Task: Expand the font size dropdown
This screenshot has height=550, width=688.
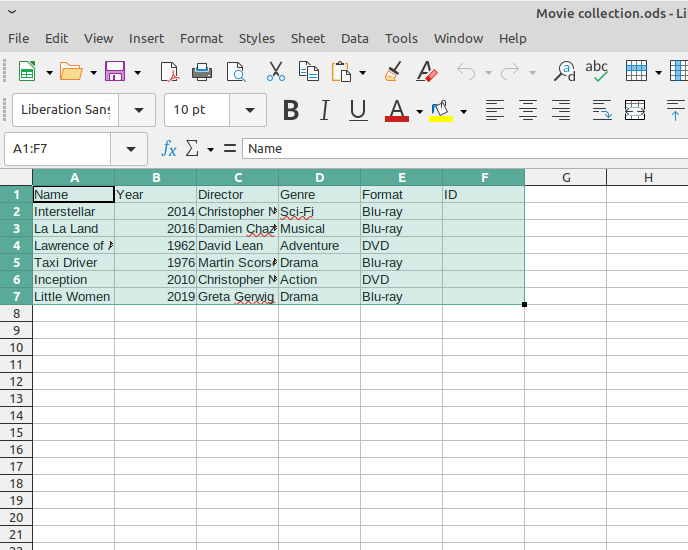Action: (249, 110)
